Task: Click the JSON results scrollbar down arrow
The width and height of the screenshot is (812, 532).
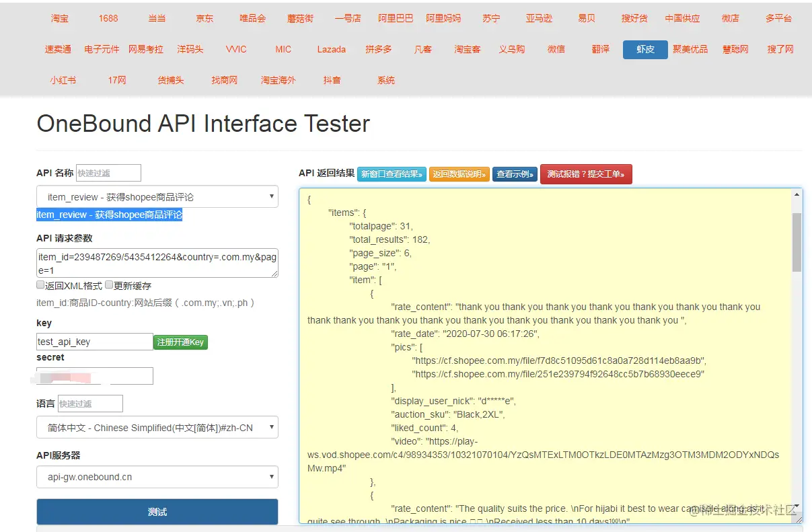Action: pos(797,508)
